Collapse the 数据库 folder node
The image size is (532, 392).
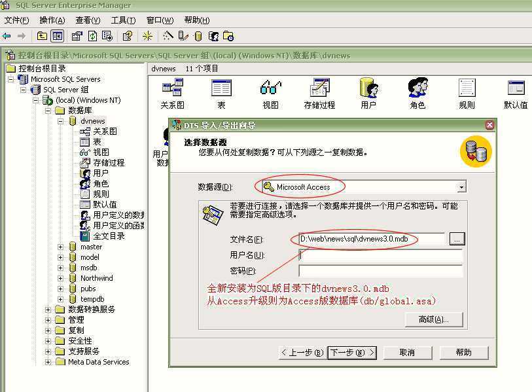pos(48,111)
